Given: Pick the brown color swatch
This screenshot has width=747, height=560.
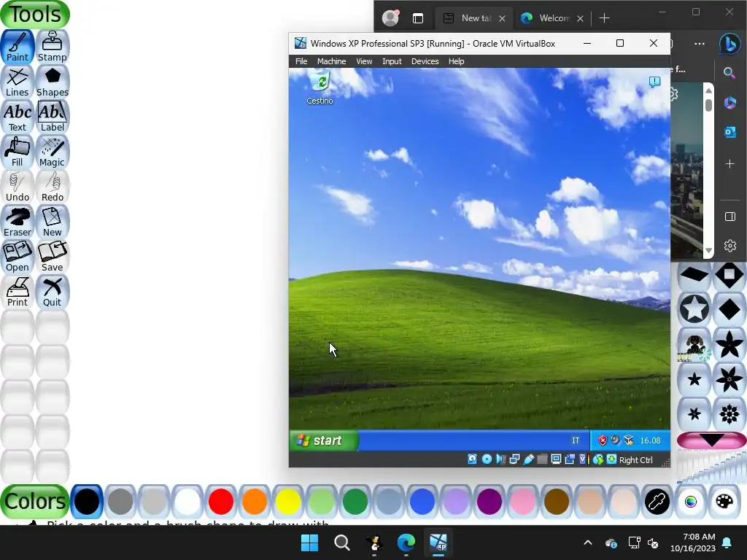Looking at the screenshot, I should tap(557, 502).
